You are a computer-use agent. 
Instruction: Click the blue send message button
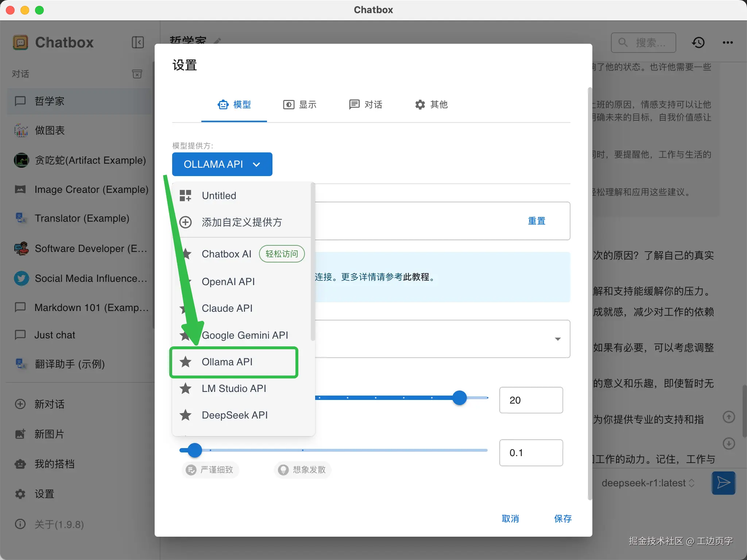(723, 483)
